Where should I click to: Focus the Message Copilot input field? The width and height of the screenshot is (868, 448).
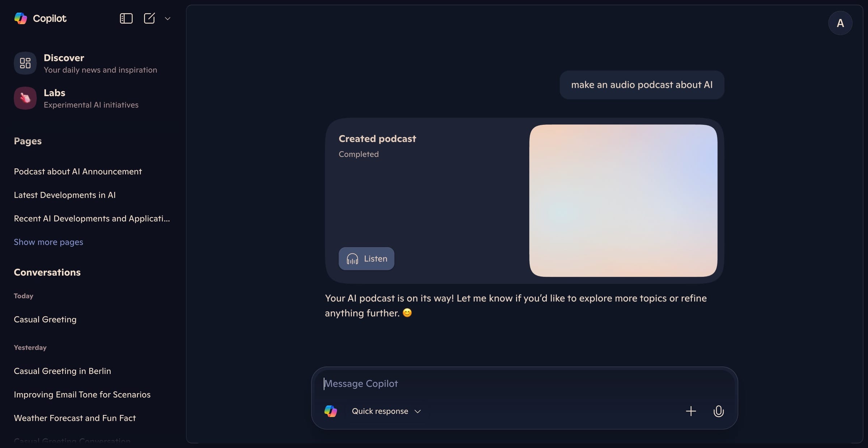(524, 384)
